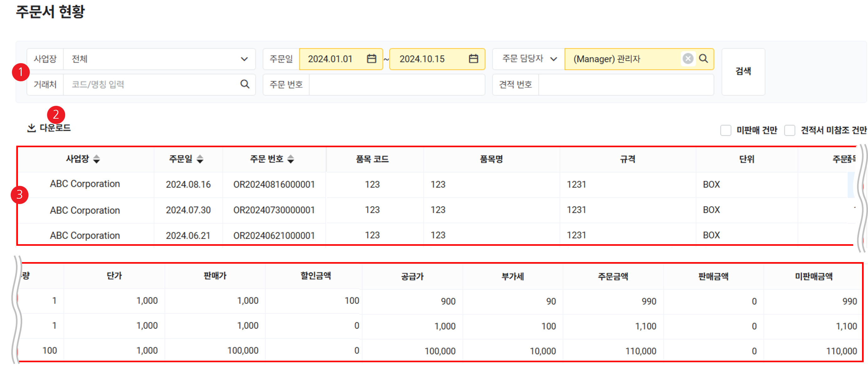Click order number OR20240816000001
This screenshot has height=366, width=868.
(274, 185)
